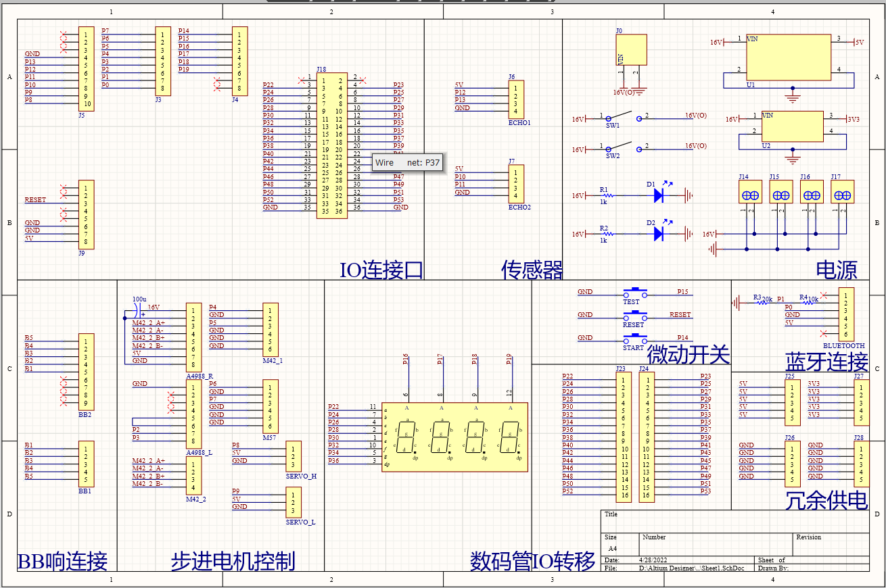The height and width of the screenshot is (588, 886).
Task: Select the M42_1 motor connector
Action: 271,330
